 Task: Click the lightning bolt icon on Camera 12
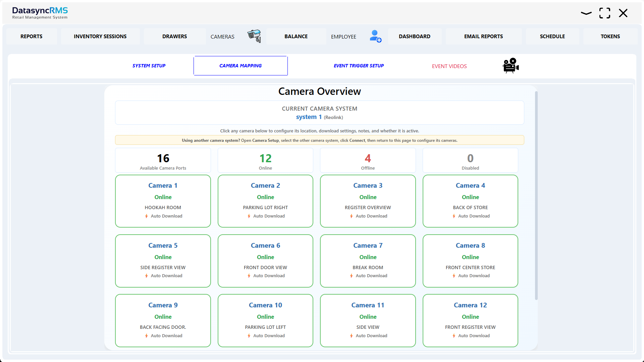pyautogui.click(x=454, y=336)
